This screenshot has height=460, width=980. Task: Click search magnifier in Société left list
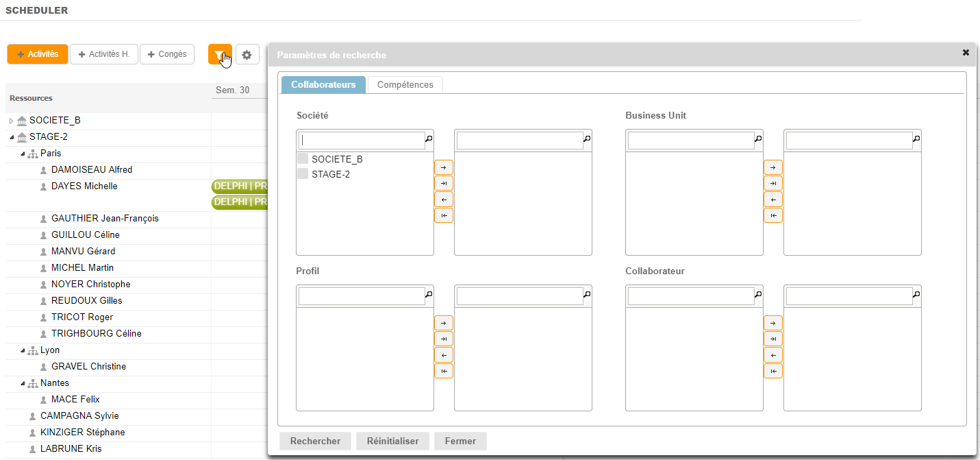[x=429, y=139]
